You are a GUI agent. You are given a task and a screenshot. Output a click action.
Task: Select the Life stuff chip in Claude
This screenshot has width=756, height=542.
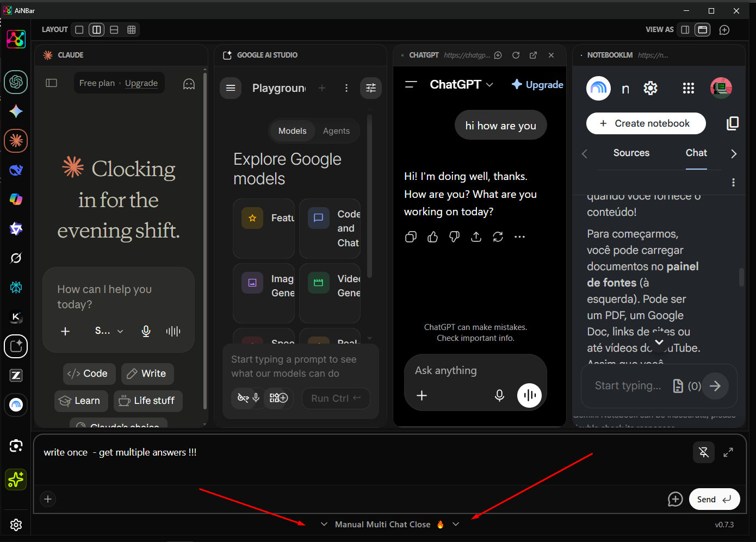[148, 401]
